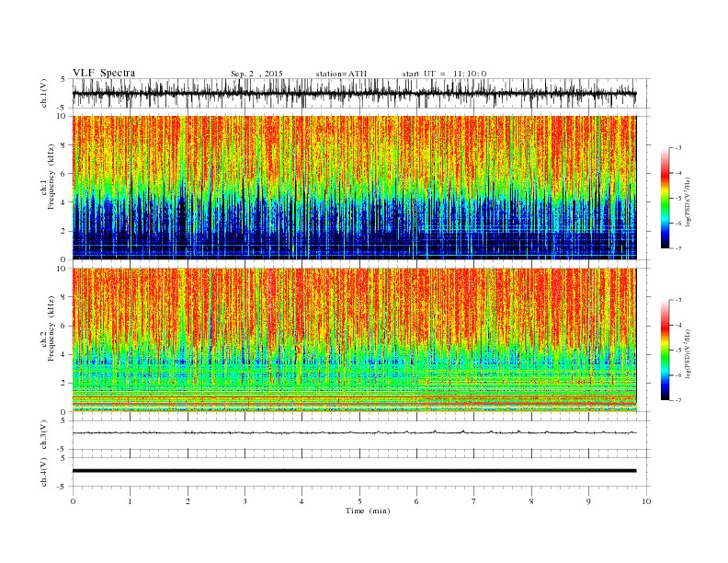
Task: Click the "VLF Spectra" plot title
Action: point(104,73)
